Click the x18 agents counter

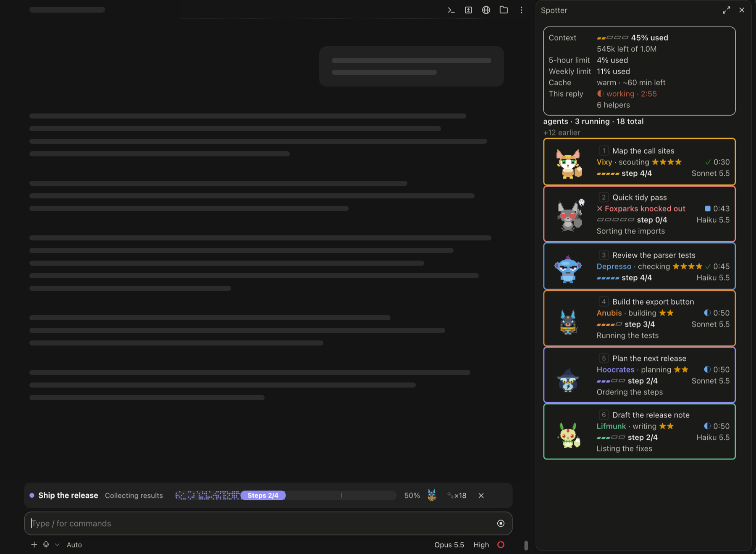coord(457,496)
